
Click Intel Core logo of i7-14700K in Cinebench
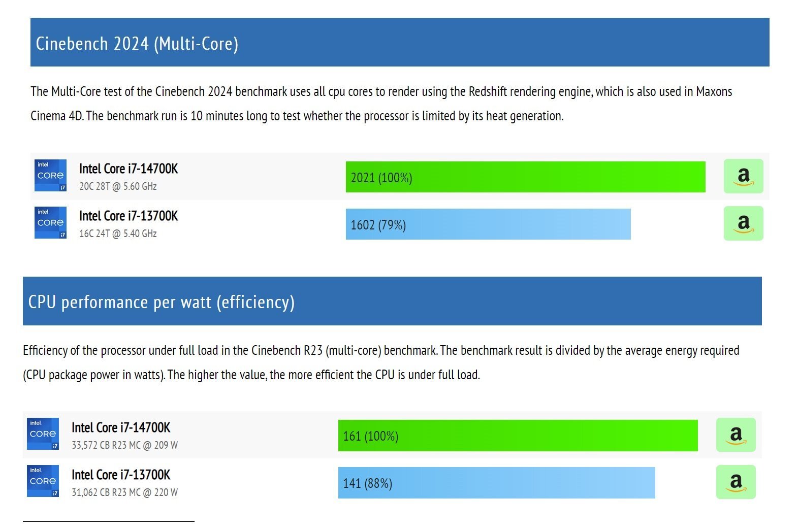(50, 176)
